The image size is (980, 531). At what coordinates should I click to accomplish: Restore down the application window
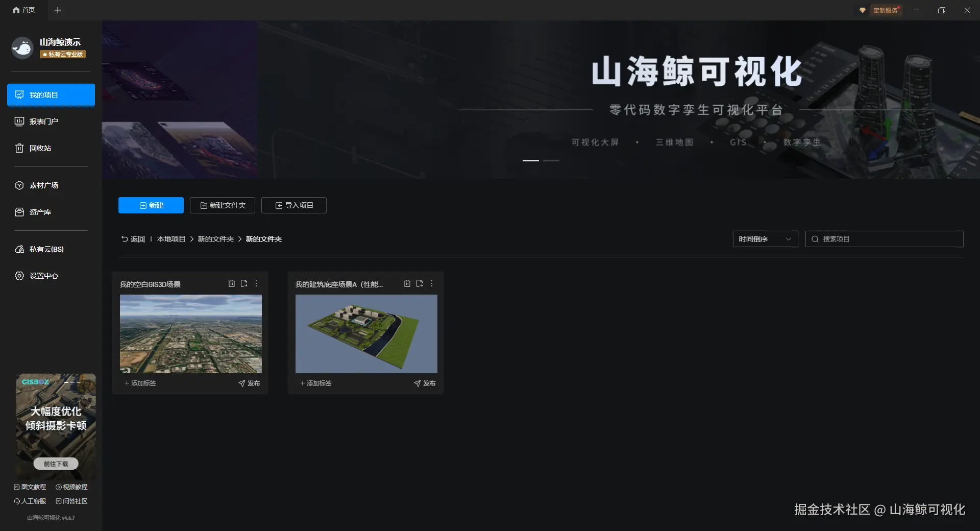pos(942,10)
